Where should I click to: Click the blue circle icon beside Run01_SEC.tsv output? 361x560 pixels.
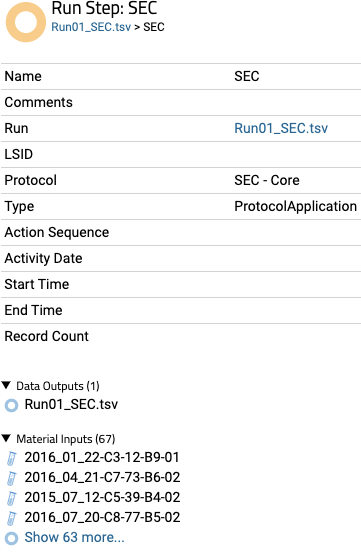(11, 405)
